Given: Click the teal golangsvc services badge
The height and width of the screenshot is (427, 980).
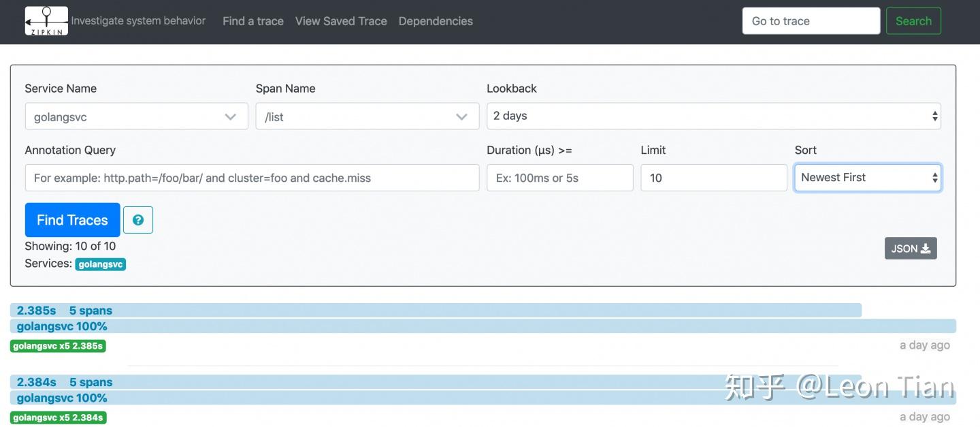Looking at the screenshot, I should pos(101,264).
